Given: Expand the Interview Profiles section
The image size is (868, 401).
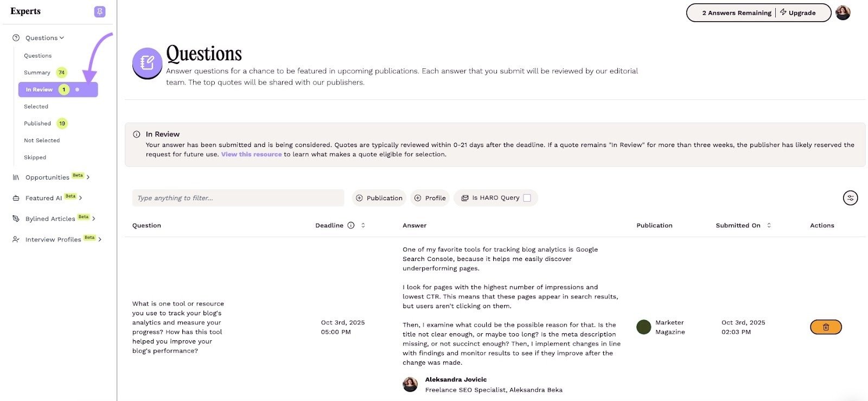Looking at the screenshot, I should [x=100, y=239].
